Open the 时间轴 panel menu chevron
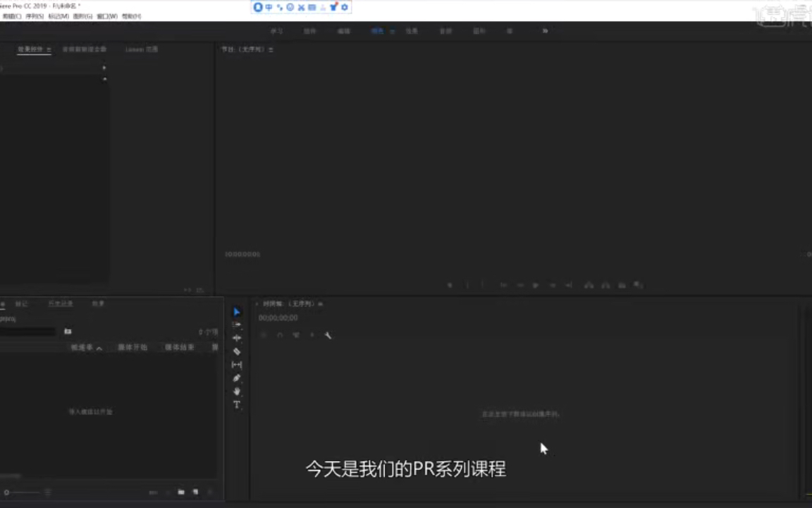The width and height of the screenshot is (812, 508). click(x=321, y=303)
